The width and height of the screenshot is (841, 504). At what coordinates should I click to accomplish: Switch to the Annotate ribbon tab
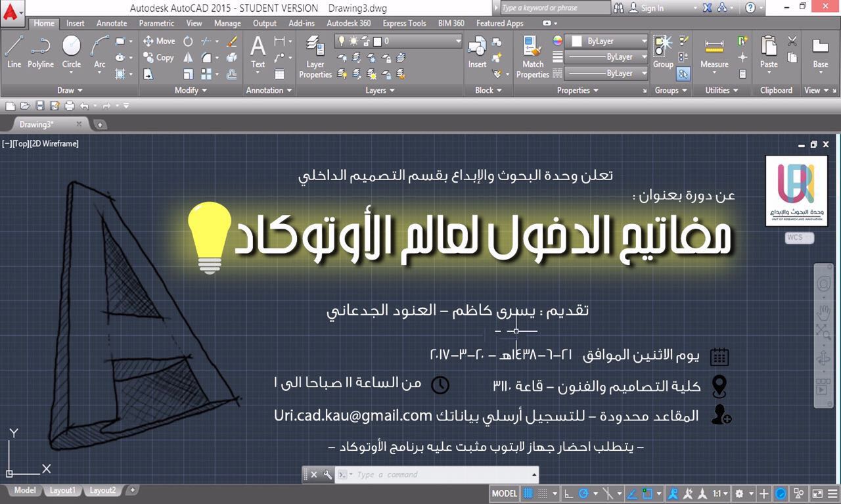click(x=112, y=23)
